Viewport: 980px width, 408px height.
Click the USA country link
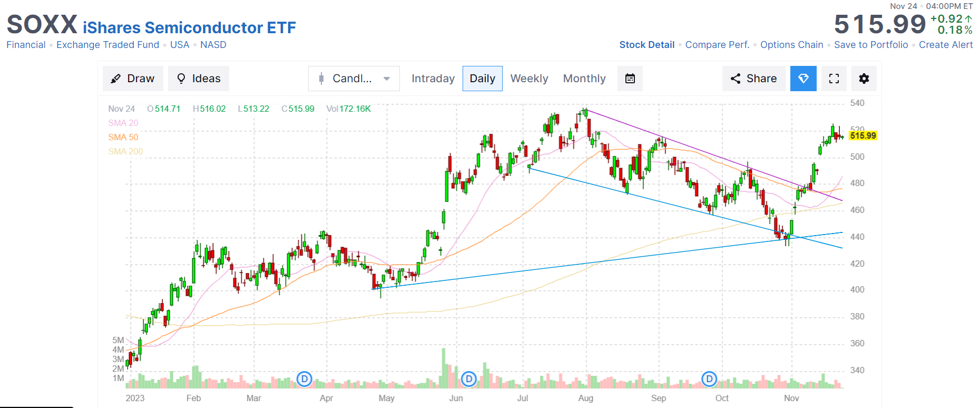pos(180,45)
